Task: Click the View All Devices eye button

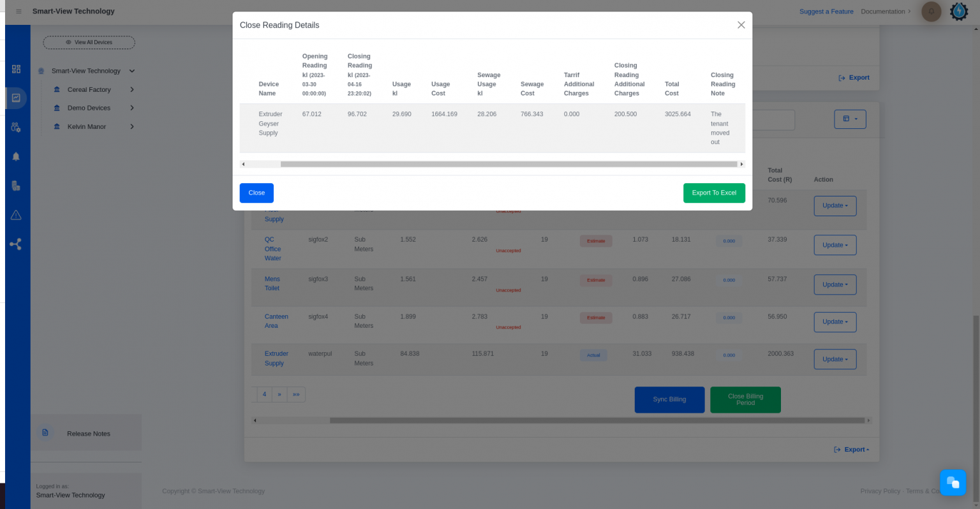Action: coord(89,43)
